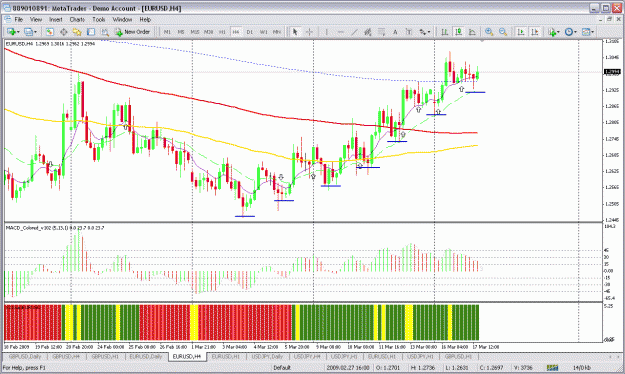Open the Window menu
The width and height of the screenshot is (625, 374).
122,19
